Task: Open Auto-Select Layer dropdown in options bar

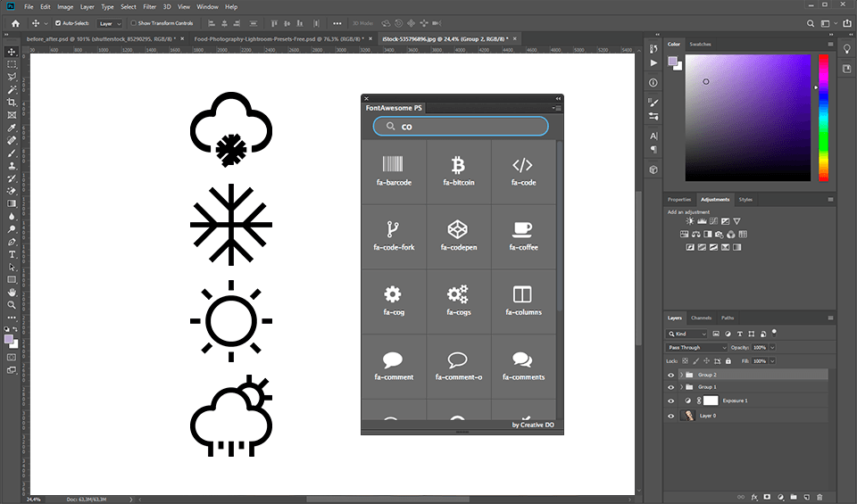Action: 110,23
